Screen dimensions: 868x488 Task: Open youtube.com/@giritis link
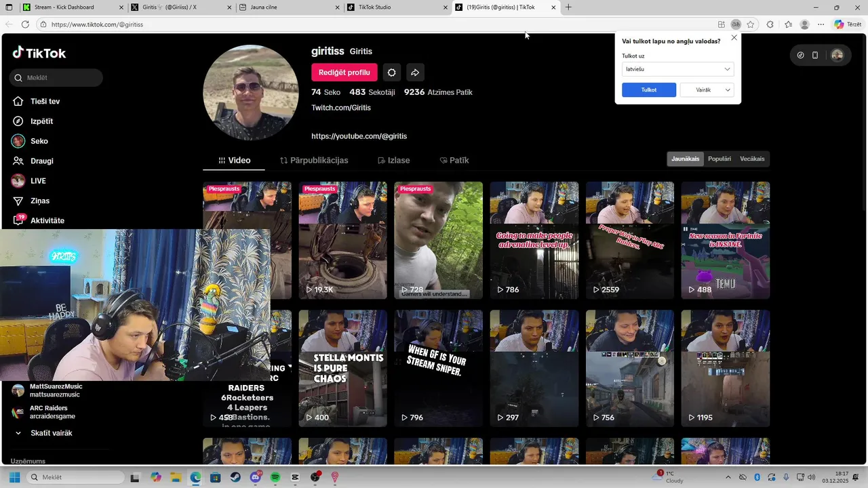359,136
